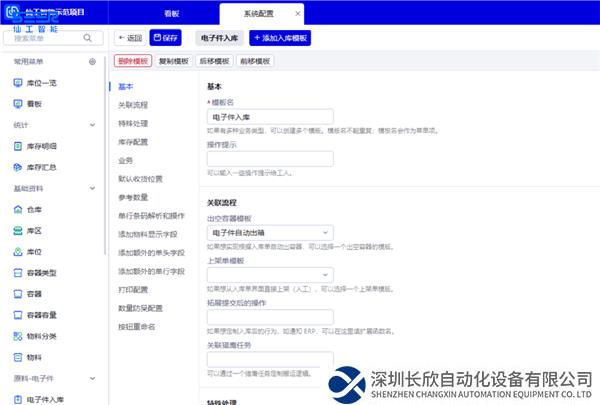Click the 库存明细 icon in sidebar
Viewport: 600px width, 405px height.
pyautogui.click(x=18, y=146)
